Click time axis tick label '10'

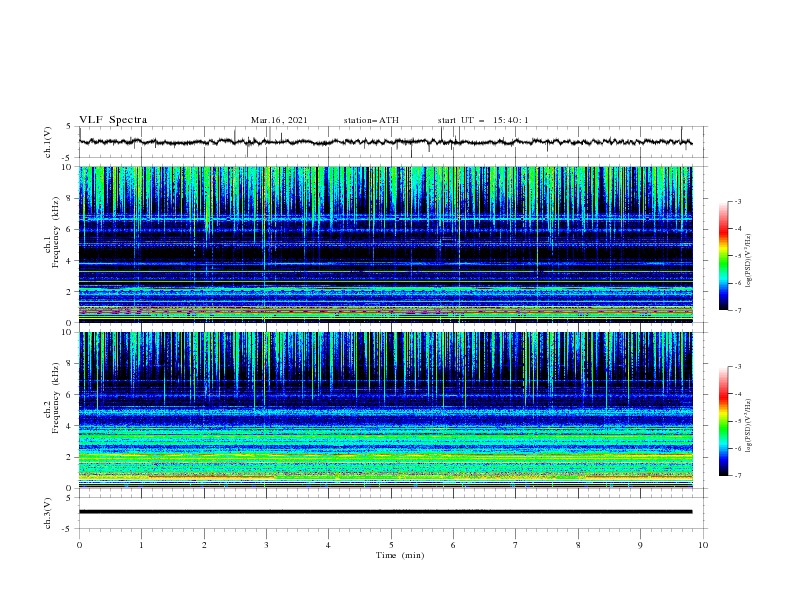(703, 545)
